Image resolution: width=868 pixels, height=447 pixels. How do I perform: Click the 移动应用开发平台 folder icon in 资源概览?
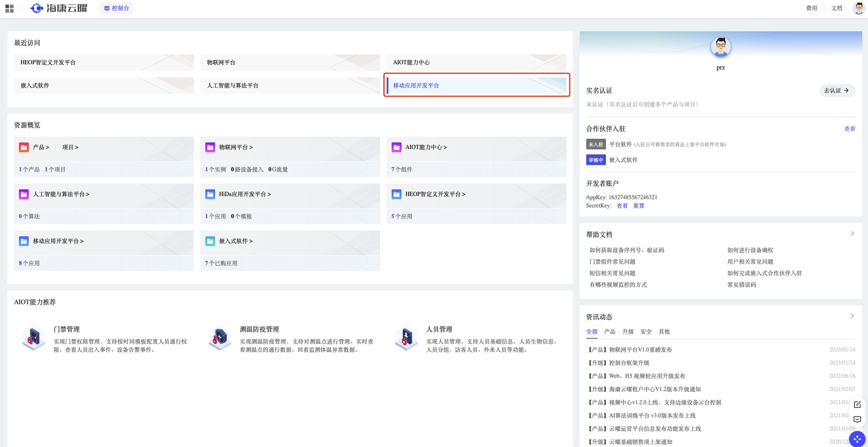(x=24, y=241)
